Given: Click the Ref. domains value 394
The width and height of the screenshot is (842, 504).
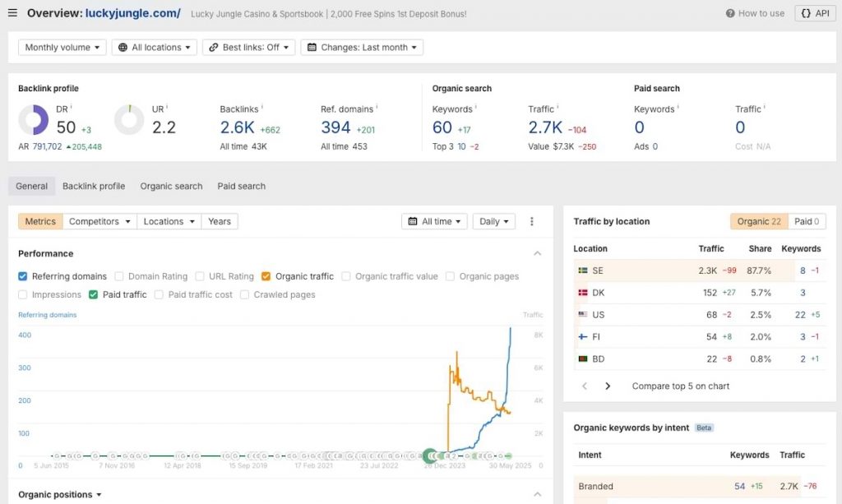Looking at the screenshot, I should click(x=335, y=127).
